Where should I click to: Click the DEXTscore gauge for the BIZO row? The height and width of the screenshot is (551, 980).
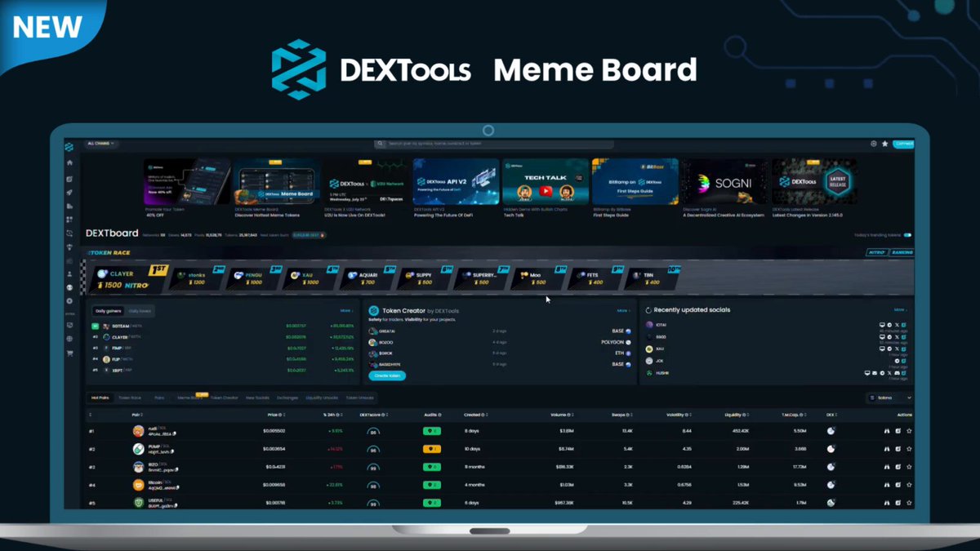click(x=374, y=467)
